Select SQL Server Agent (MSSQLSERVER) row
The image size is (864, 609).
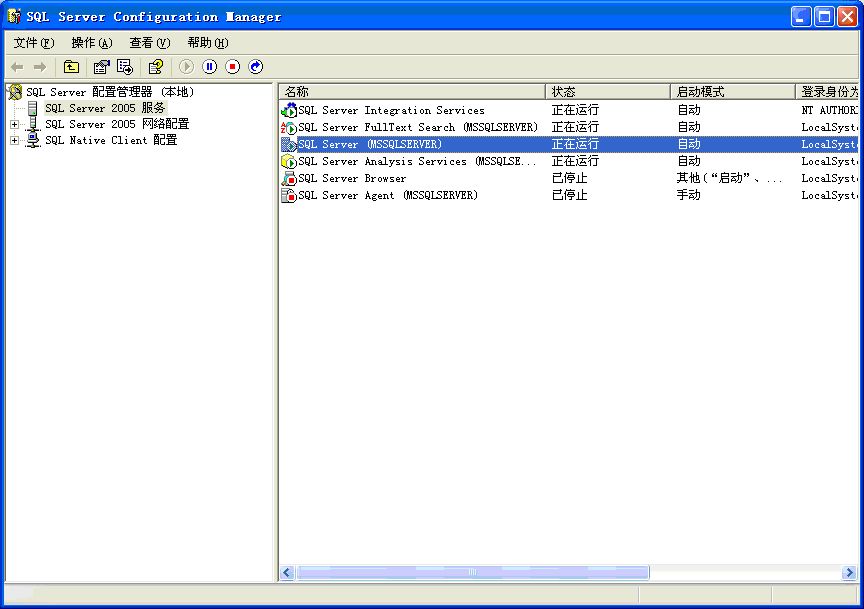click(569, 195)
